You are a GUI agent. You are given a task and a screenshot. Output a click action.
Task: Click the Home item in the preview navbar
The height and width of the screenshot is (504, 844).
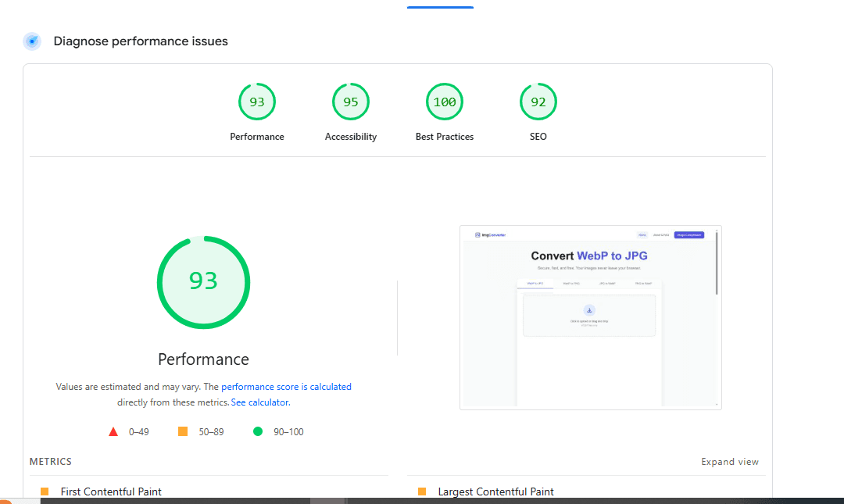point(642,234)
